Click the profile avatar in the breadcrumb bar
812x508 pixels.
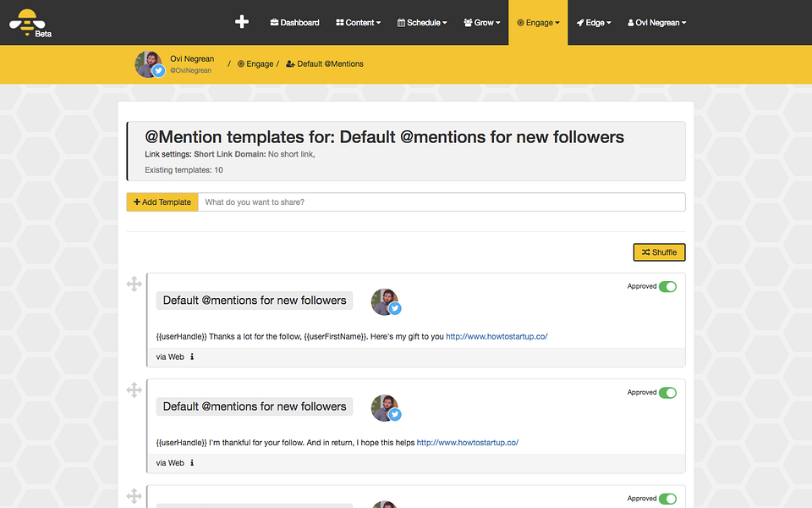point(149,64)
